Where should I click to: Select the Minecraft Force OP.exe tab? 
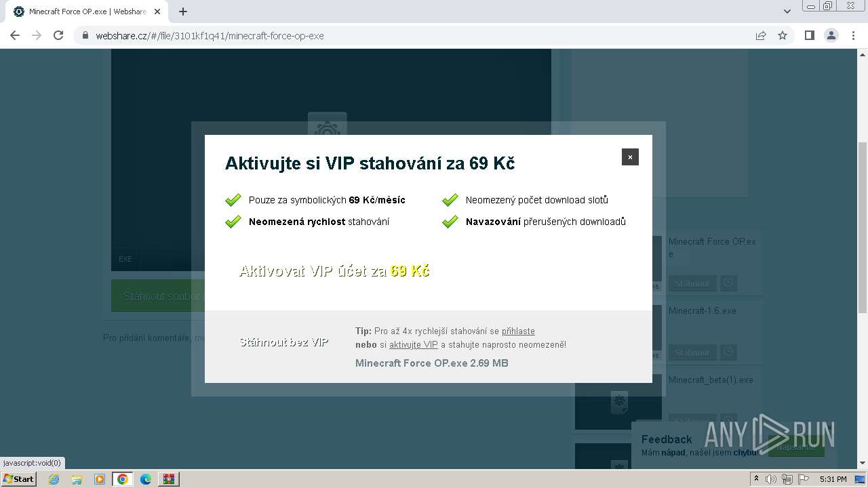pyautogui.click(x=87, y=12)
